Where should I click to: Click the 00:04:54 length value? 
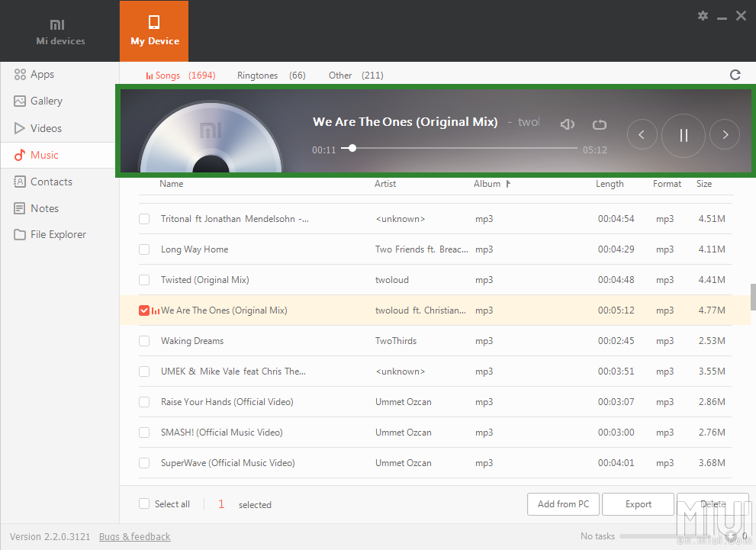click(x=616, y=219)
